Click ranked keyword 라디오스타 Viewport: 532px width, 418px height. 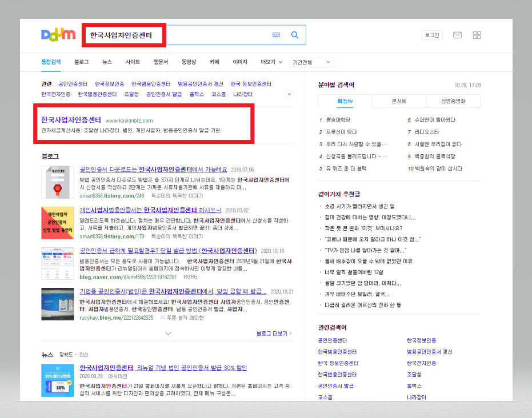[427, 132]
